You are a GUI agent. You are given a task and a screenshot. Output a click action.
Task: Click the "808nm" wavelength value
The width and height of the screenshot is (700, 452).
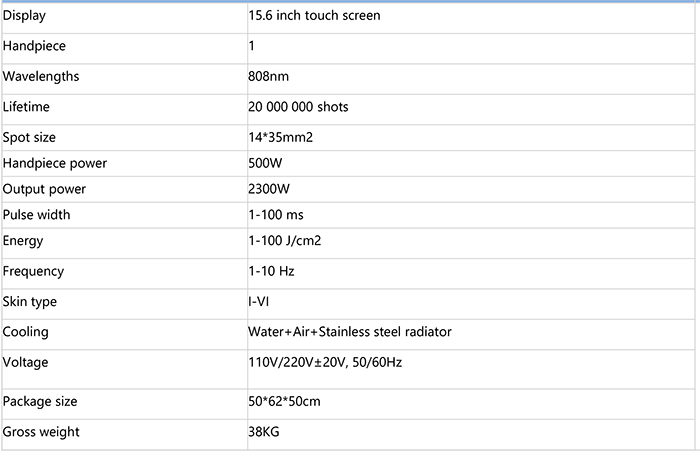point(268,76)
